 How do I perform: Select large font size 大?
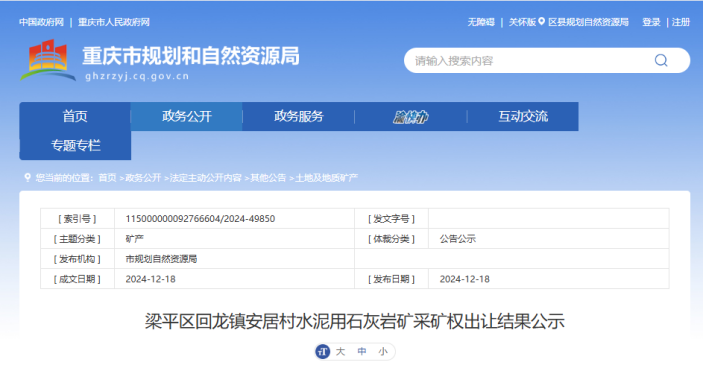(x=340, y=352)
